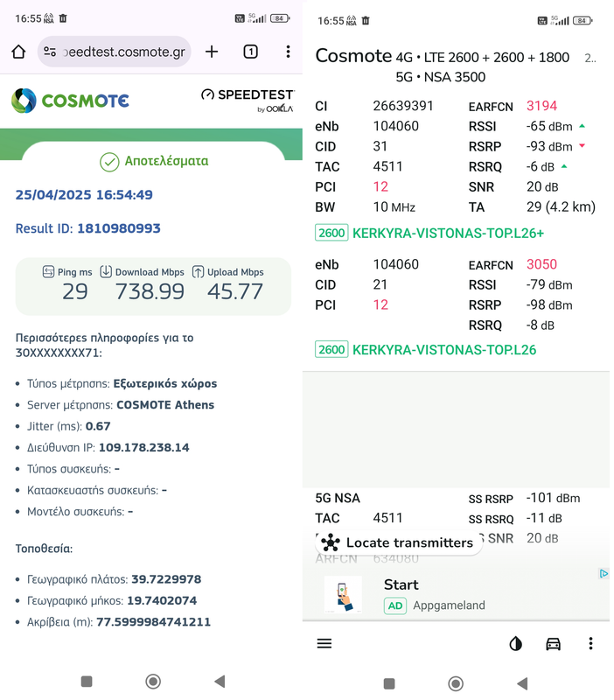Tap the CI value 26639391
Image resolution: width=614 pixels, height=700 pixels.
click(403, 106)
